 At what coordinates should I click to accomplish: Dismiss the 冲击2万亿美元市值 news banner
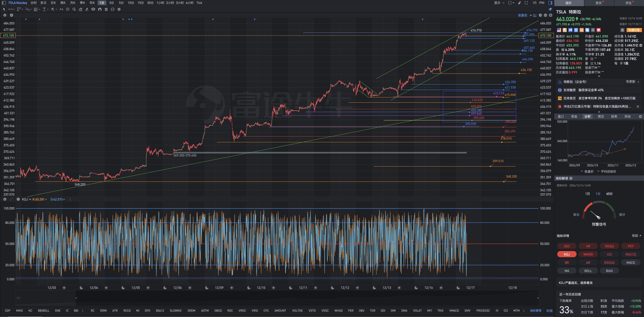click(638, 107)
